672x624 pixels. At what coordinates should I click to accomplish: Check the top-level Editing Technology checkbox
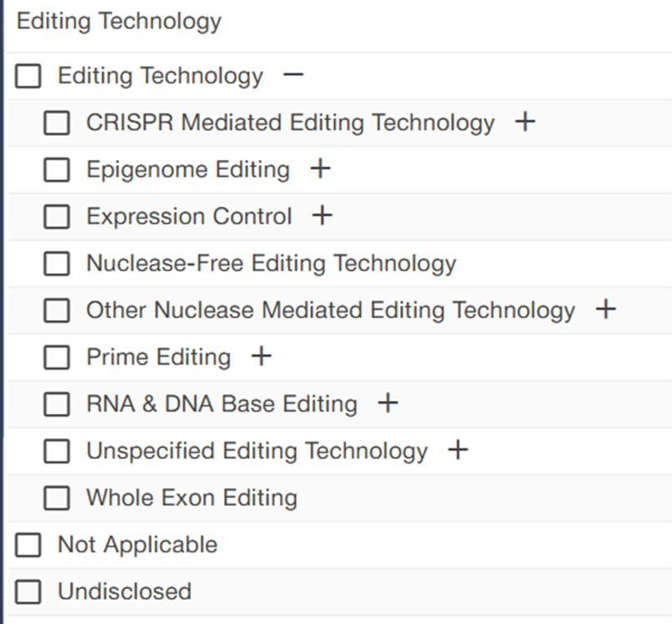point(28,77)
